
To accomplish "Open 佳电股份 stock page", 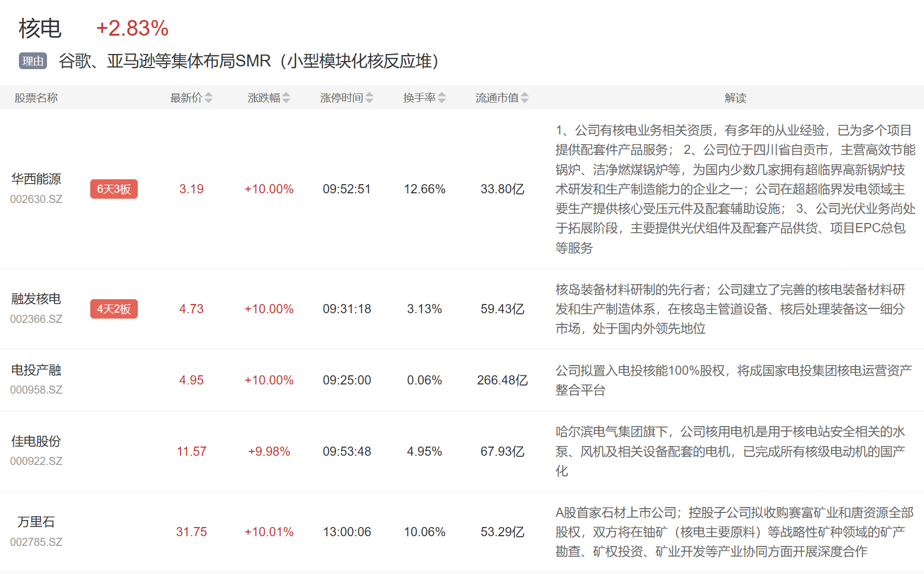I will click(36, 441).
